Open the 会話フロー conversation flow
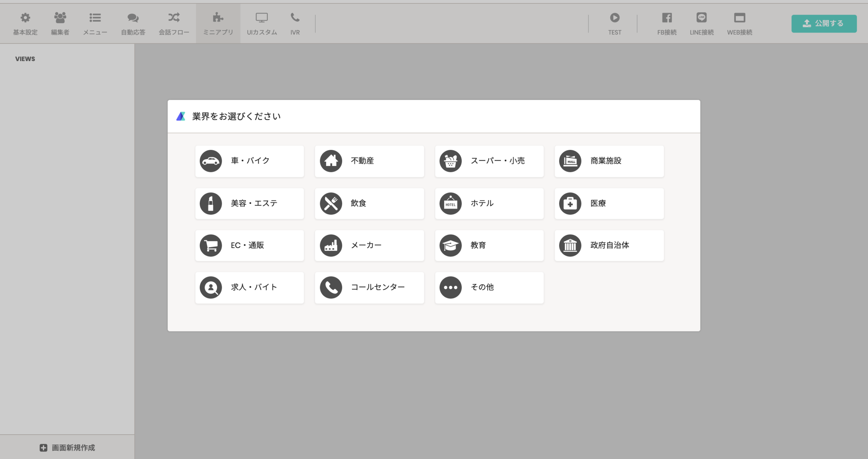The image size is (868, 459). pos(174,24)
